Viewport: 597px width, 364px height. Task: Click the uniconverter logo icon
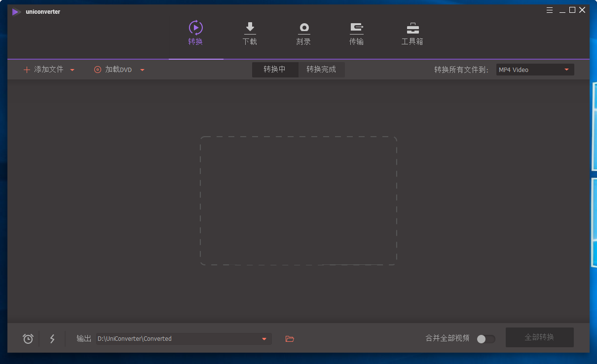[x=17, y=12]
